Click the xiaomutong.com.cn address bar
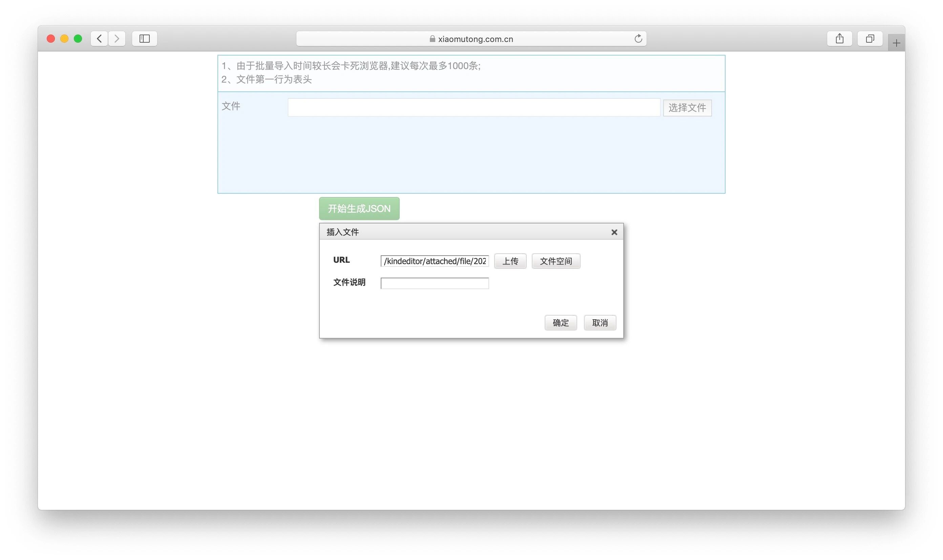Screen dimensions: 943x560 [x=471, y=39]
